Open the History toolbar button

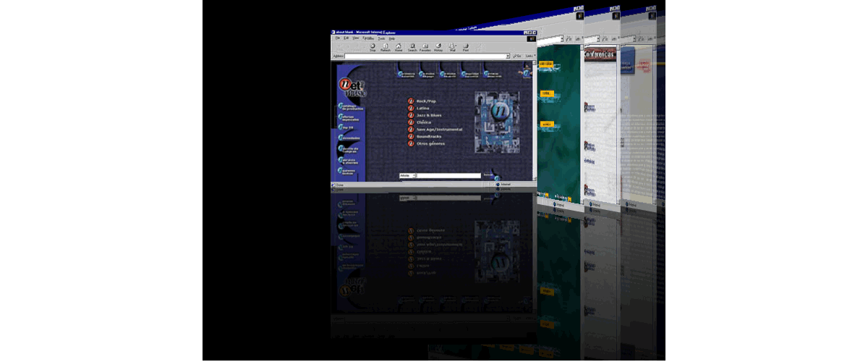[438, 47]
